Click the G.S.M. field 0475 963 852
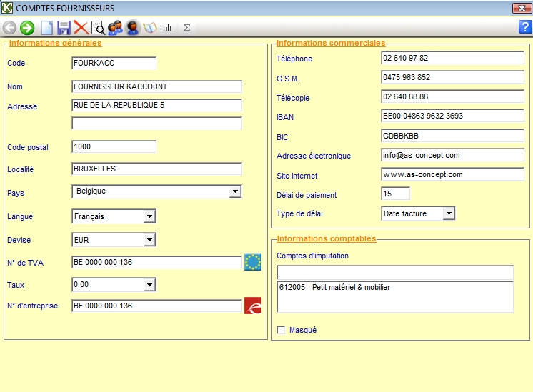The width and height of the screenshot is (533, 392). click(452, 77)
